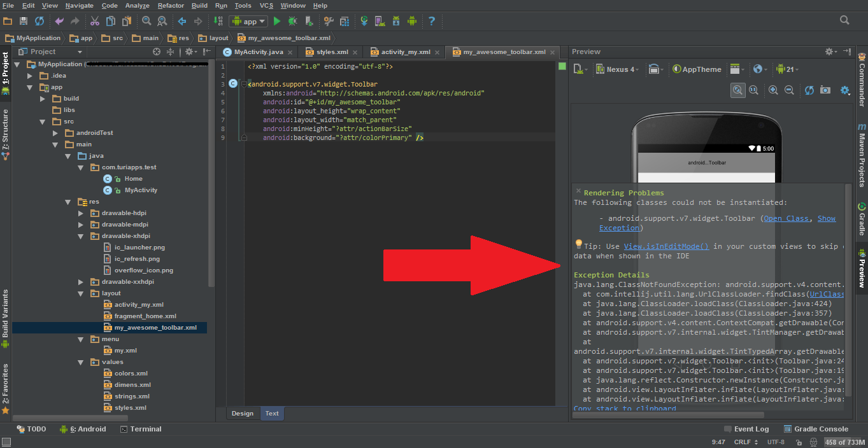Open the Event Log button
The image size is (868, 448).
746,429
